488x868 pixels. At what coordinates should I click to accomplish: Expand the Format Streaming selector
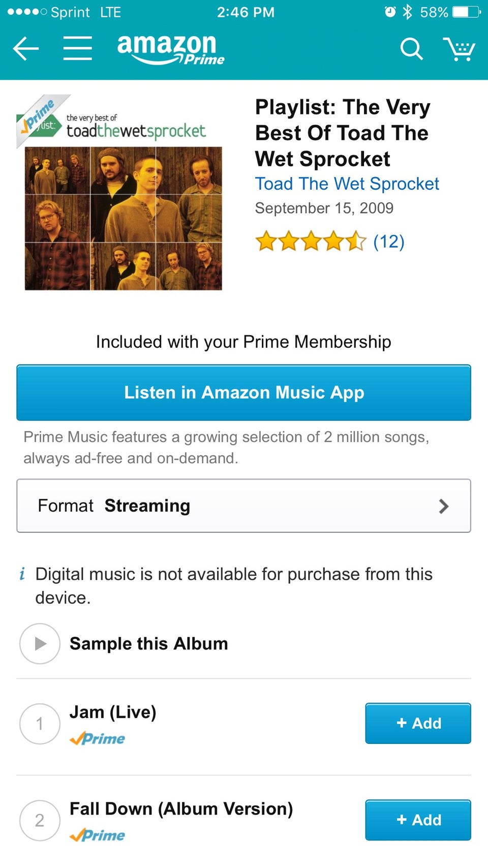(x=243, y=506)
